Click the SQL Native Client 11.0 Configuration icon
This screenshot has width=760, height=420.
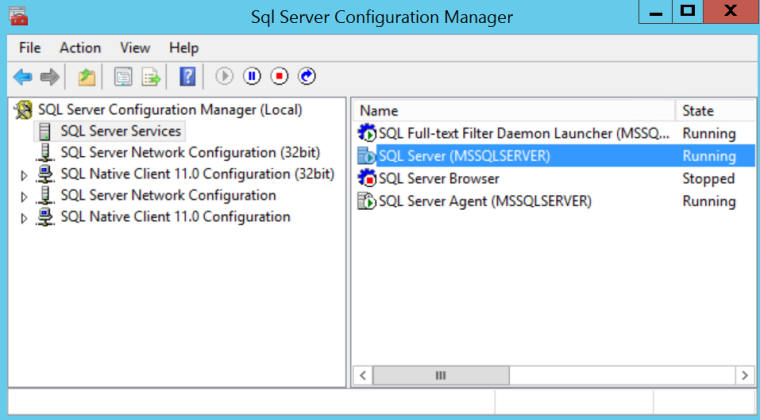point(45,217)
